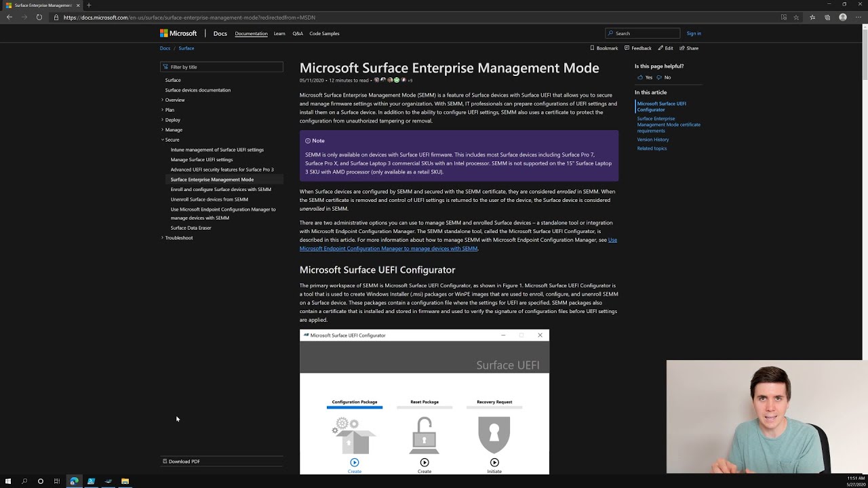Open the Collections icon in the browser toolbar

pos(827,17)
